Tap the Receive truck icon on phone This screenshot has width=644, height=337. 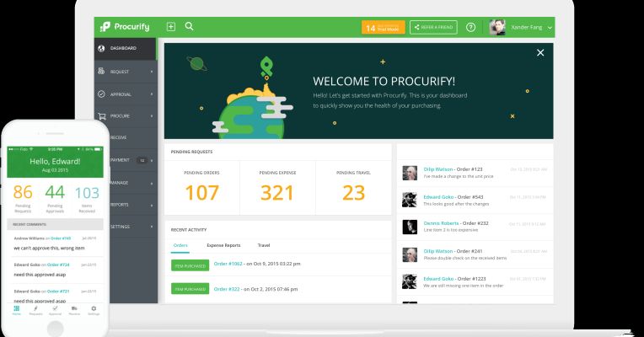[74, 310]
